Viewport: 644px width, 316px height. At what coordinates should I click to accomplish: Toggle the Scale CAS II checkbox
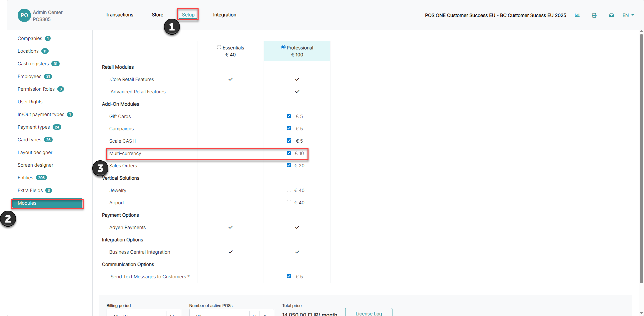289,141
